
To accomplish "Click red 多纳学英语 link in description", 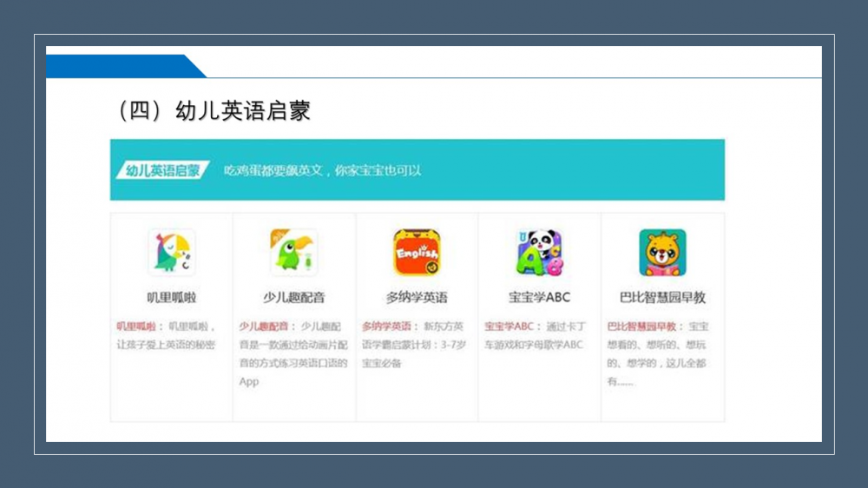I will point(386,326).
